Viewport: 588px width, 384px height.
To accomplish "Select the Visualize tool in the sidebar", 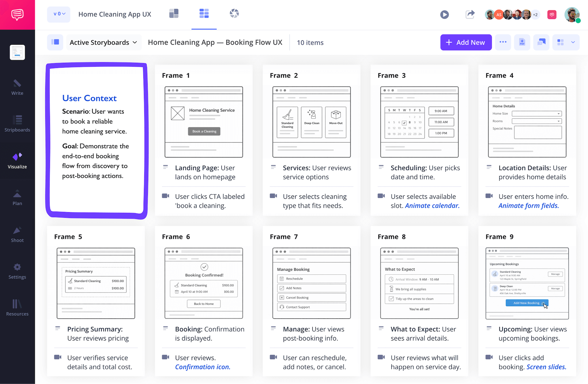I will (x=17, y=160).
